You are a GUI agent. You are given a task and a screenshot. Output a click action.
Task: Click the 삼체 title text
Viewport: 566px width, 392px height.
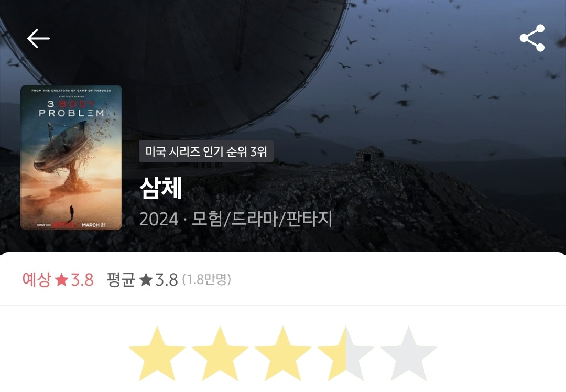tap(161, 188)
